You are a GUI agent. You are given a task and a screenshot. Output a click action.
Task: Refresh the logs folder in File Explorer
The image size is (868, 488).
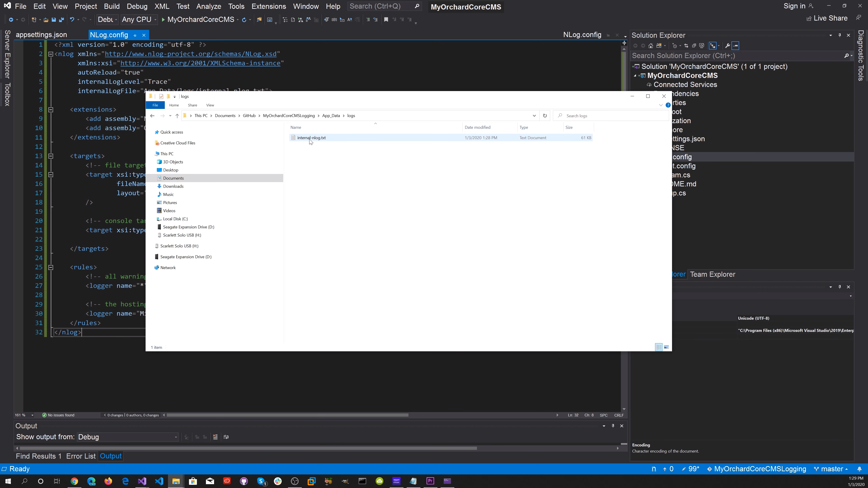pyautogui.click(x=545, y=115)
